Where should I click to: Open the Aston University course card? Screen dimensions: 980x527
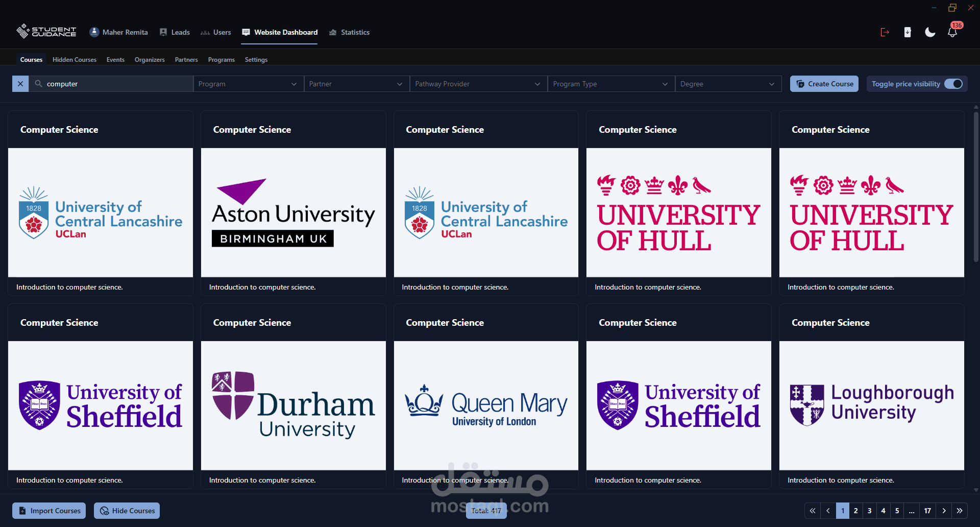coord(293,203)
